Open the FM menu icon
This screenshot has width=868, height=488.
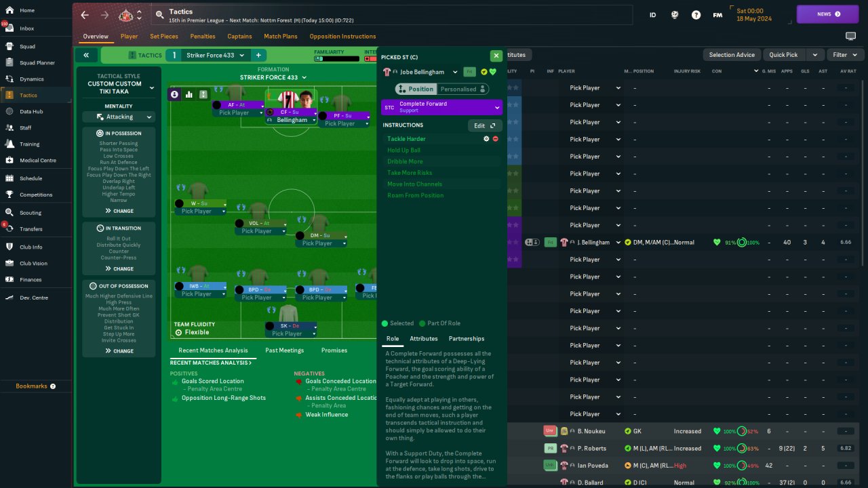717,15
